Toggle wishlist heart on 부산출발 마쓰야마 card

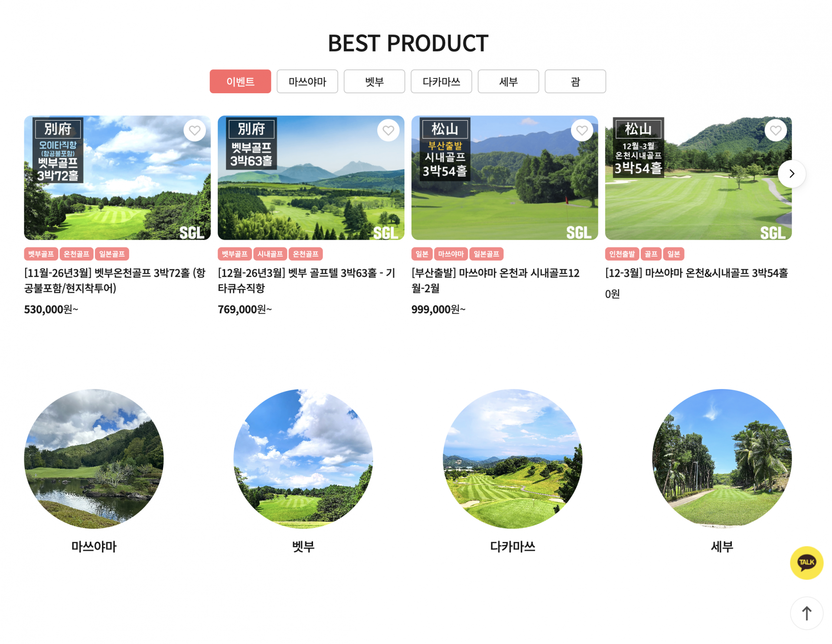tap(582, 130)
